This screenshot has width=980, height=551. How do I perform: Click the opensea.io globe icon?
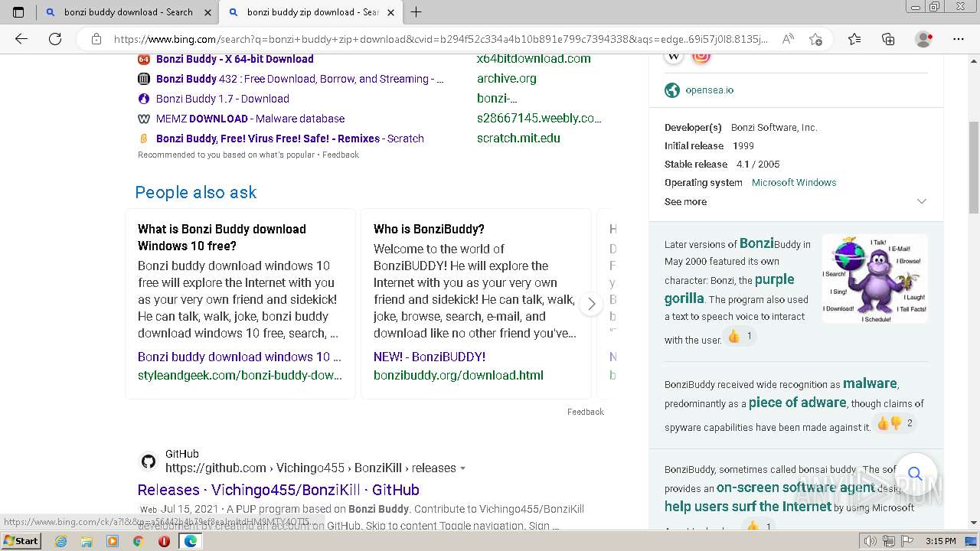672,90
